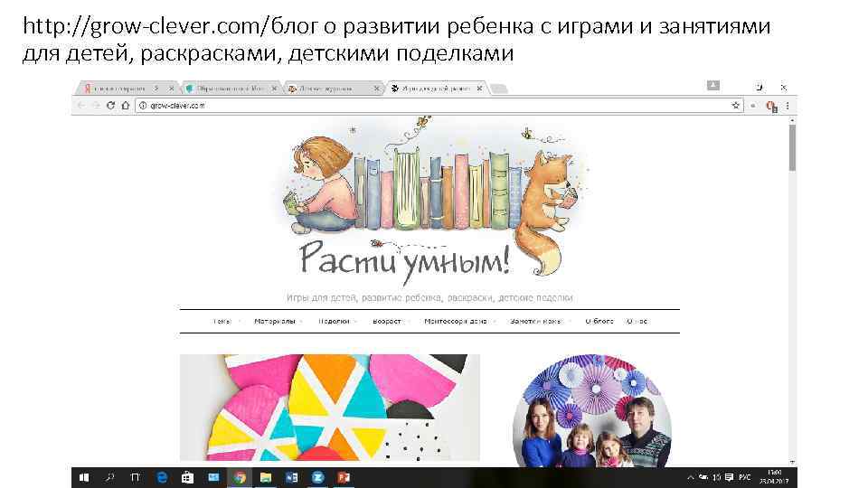Click the Расти умным! site logo
Viewport: 868px width, 488px height.
click(404, 261)
